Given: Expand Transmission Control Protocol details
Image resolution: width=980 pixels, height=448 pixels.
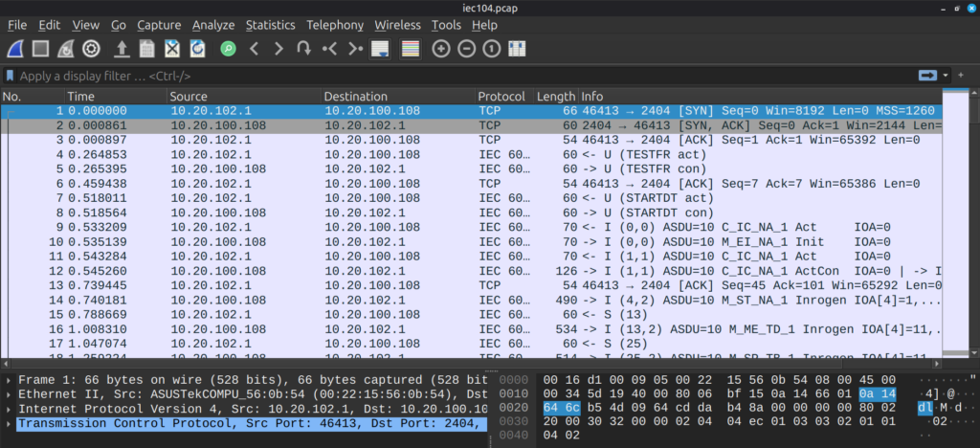Looking at the screenshot, I should tap(8, 424).
